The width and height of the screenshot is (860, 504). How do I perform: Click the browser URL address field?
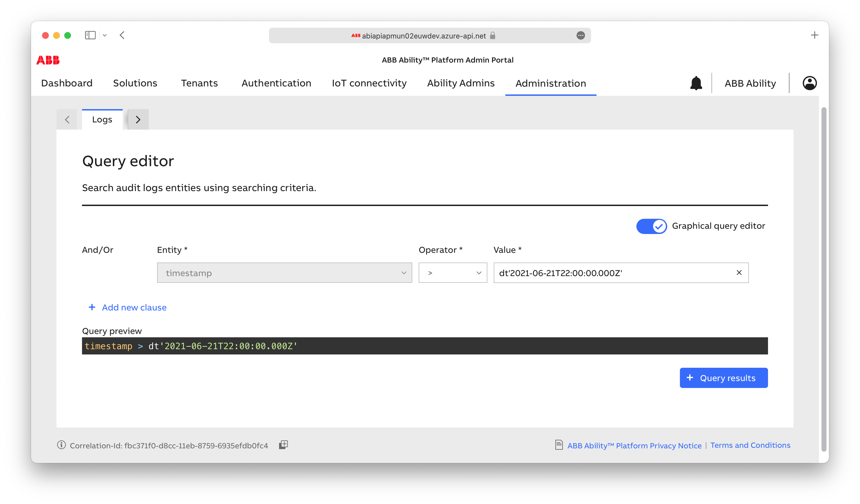point(429,35)
